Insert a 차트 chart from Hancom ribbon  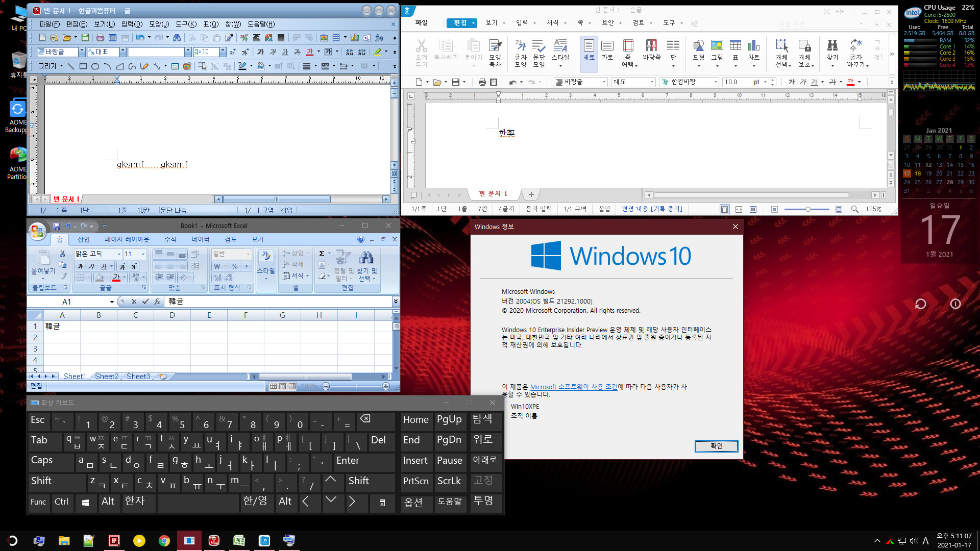(754, 50)
